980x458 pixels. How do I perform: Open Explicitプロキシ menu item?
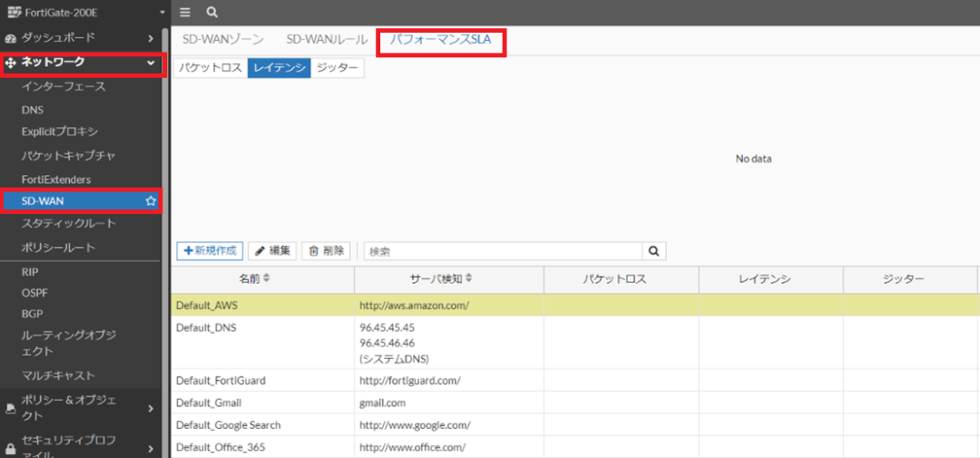(60, 132)
